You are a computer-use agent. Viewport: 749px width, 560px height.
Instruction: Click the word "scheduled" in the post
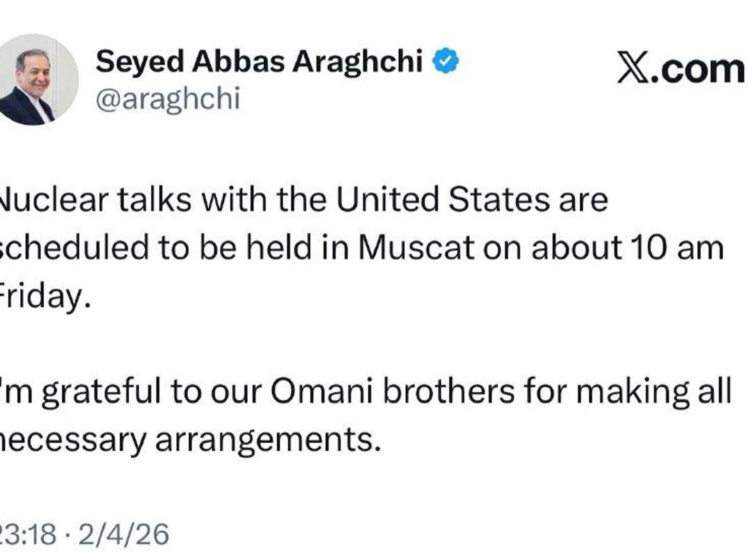coord(74,248)
